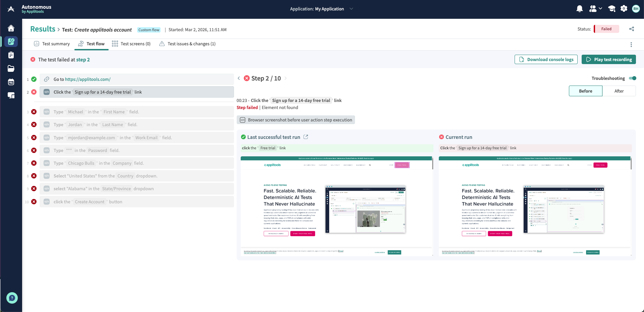Open last successful test run externally
The width and height of the screenshot is (644, 312).
click(306, 137)
